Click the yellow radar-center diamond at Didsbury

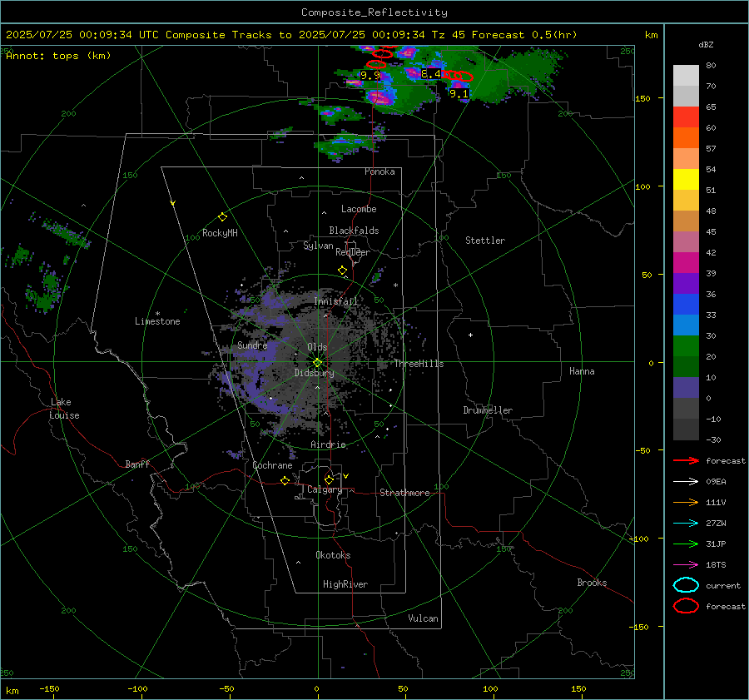pyautogui.click(x=317, y=363)
